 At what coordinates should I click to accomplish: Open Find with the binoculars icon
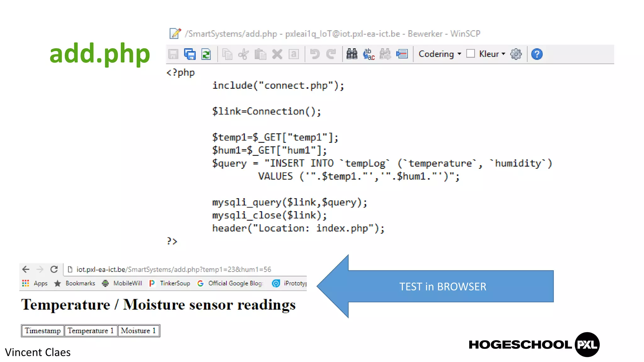coord(352,54)
